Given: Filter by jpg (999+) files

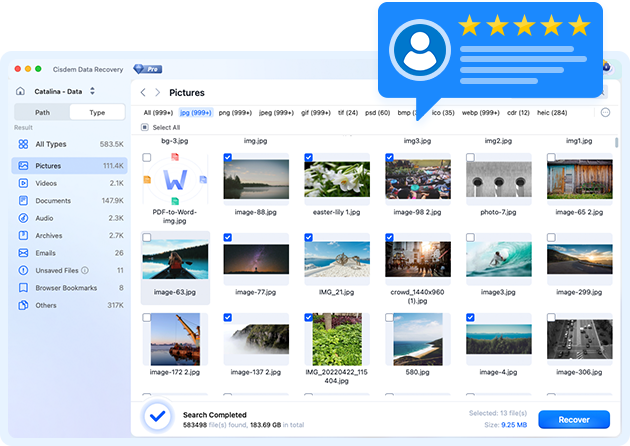Looking at the screenshot, I should (196, 113).
